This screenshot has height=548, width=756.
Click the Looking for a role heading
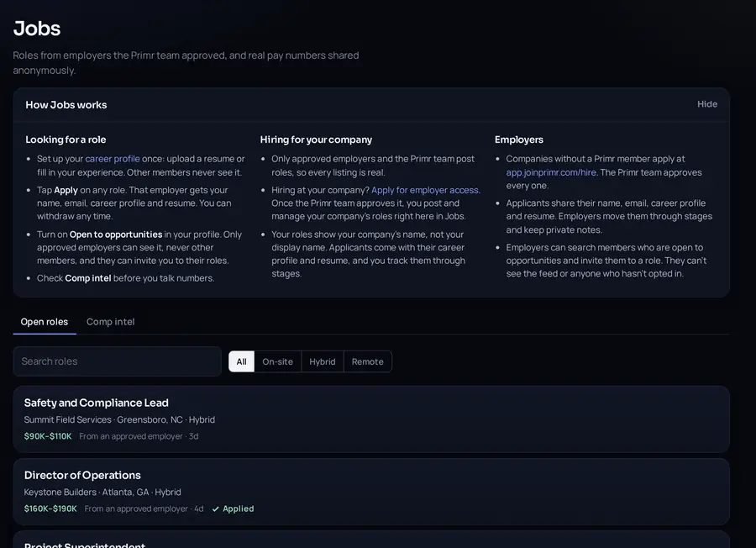click(66, 140)
